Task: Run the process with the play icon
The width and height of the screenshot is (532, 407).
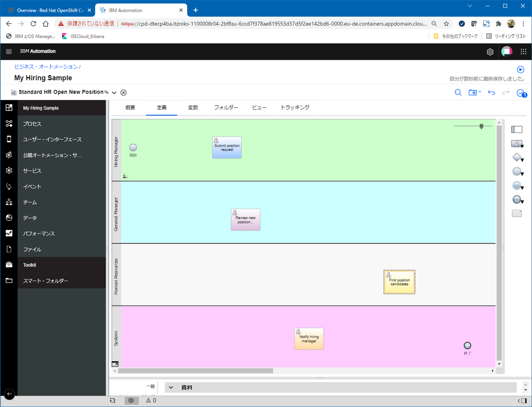Action: coord(521,70)
